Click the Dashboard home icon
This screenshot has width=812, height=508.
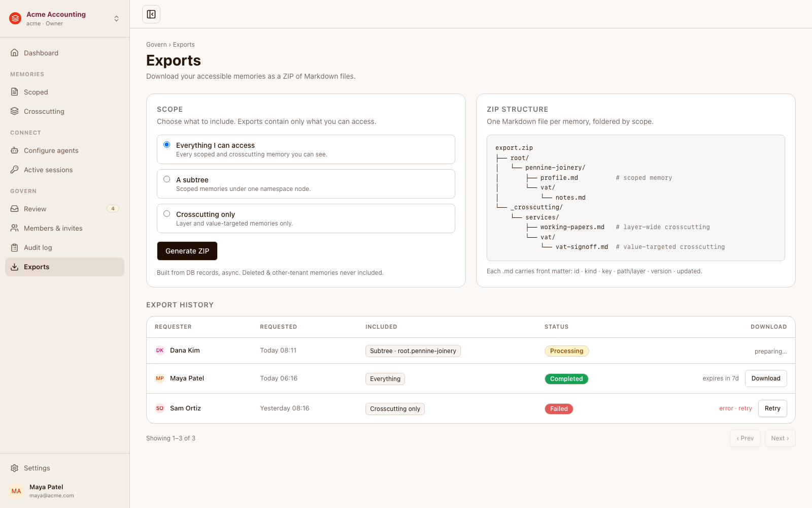15,53
